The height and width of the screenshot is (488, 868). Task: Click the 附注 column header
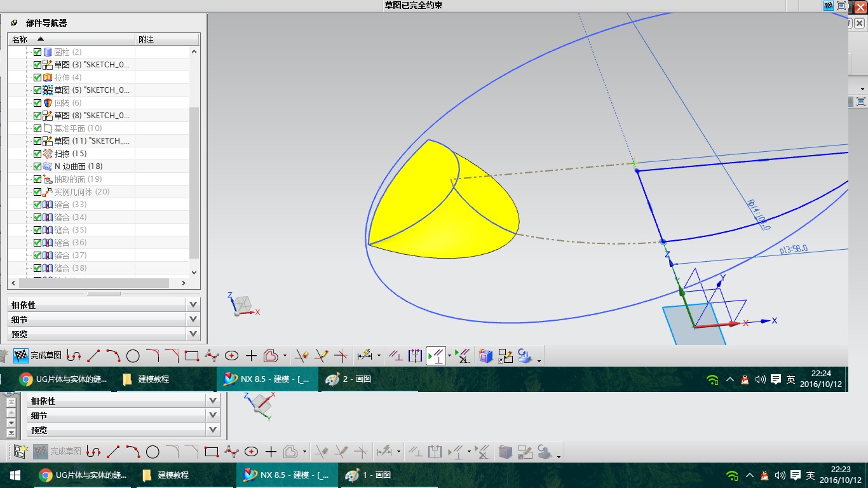point(168,39)
